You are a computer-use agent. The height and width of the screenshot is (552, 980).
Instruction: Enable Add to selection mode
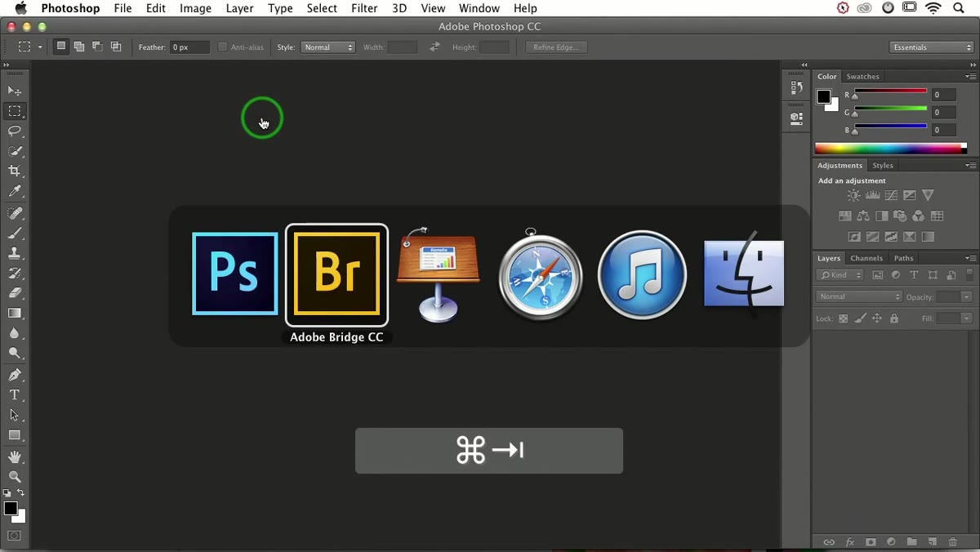[79, 47]
